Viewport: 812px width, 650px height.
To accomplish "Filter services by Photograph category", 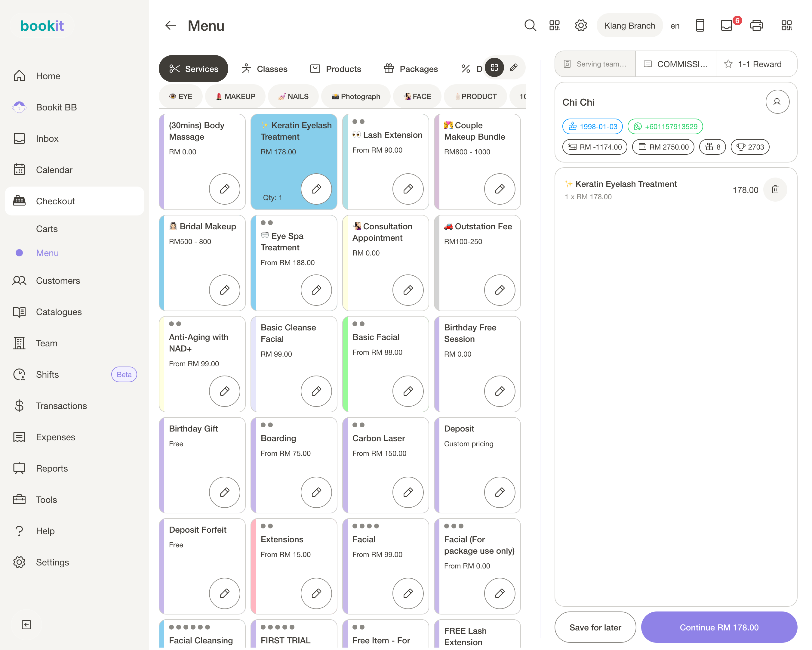I will coord(356,97).
